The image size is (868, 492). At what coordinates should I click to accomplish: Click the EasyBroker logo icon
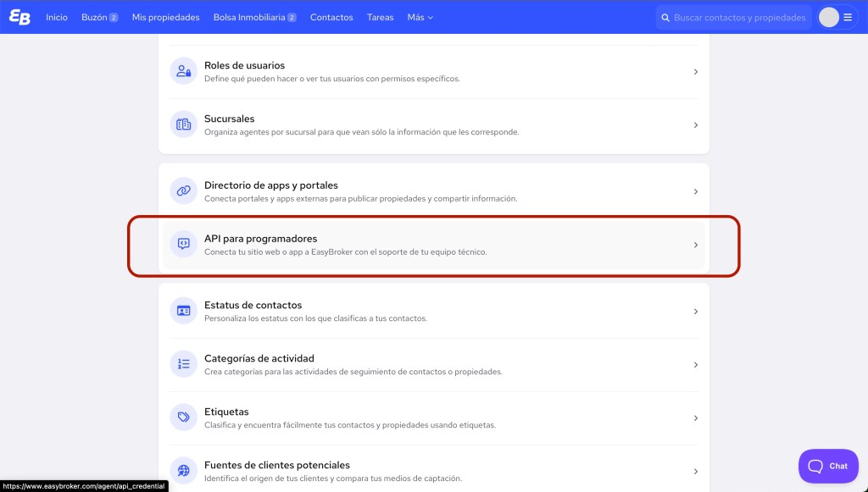[x=19, y=17]
